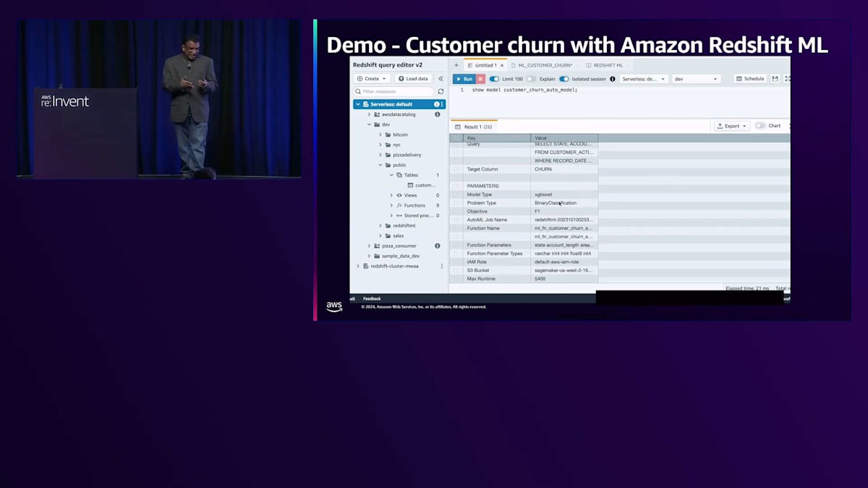This screenshot has height=488, width=868.
Task: Select the Result 1 (26) tab
Action: click(x=474, y=127)
